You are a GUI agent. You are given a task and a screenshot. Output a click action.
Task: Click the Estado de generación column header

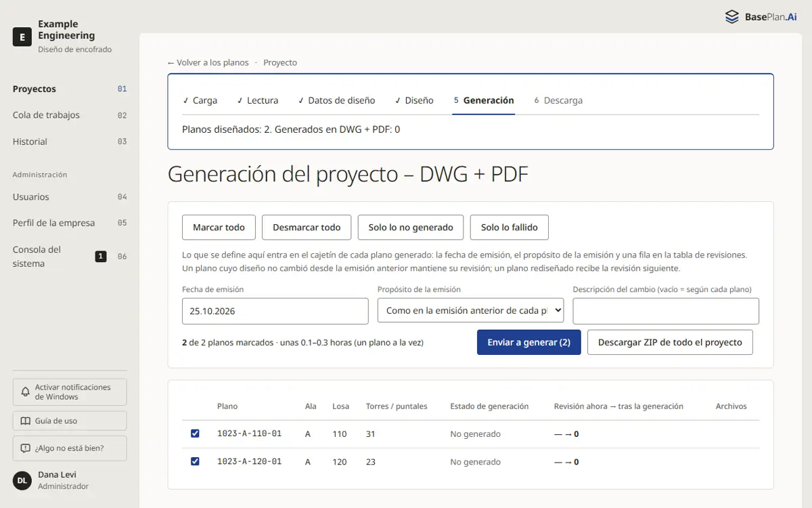tap(489, 406)
